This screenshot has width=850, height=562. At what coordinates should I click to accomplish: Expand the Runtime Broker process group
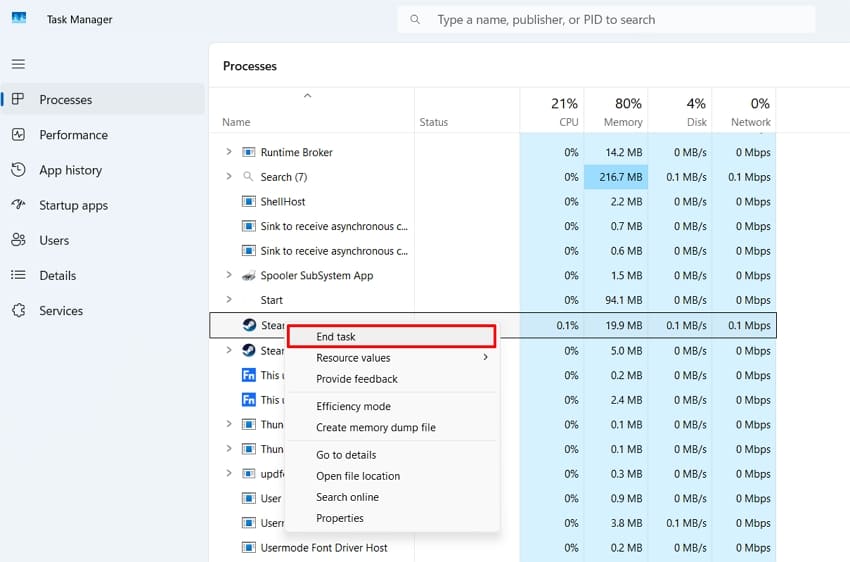(x=229, y=152)
